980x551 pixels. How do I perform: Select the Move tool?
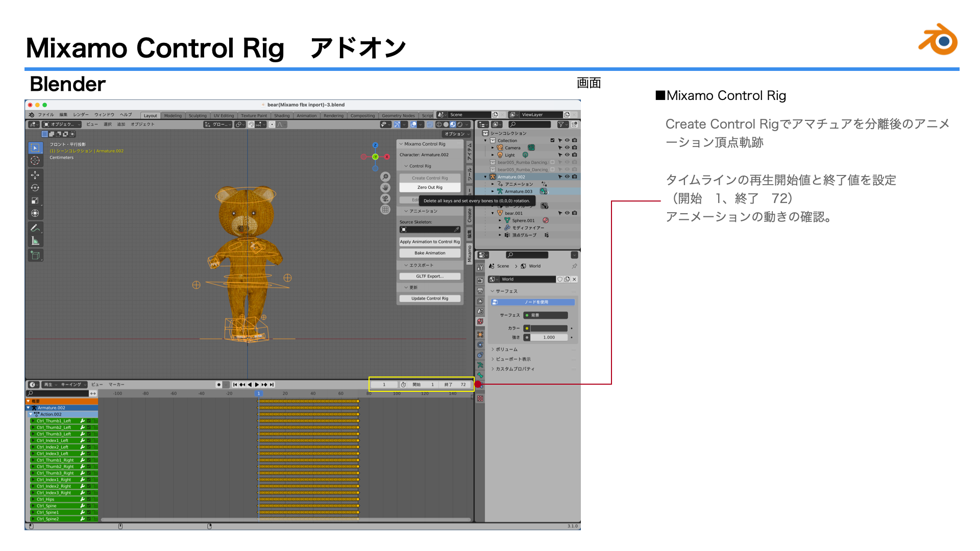[x=35, y=175]
